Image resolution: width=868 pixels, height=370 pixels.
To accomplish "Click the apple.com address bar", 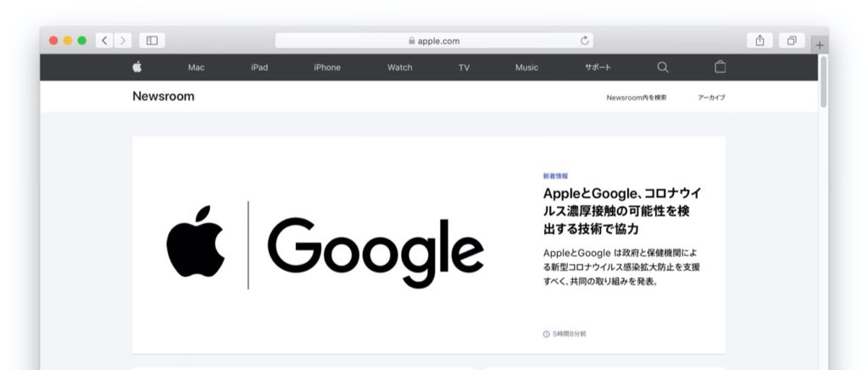I will 434,41.
